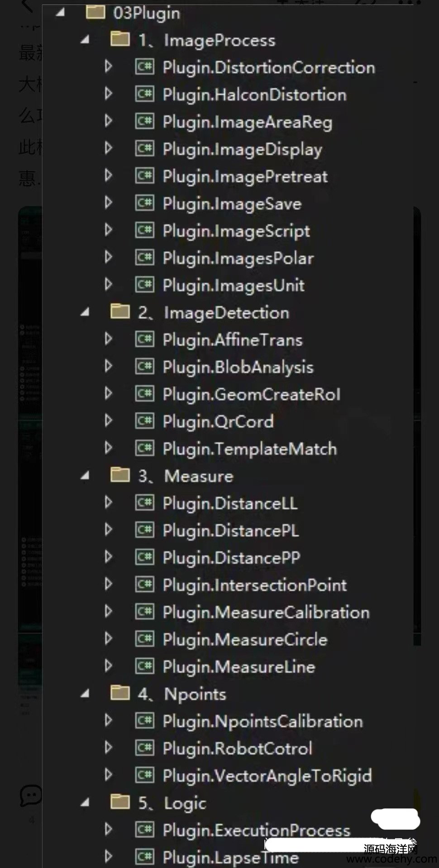Click the C# icon of Plugin.RobotCotrol

[x=145, y=748]
